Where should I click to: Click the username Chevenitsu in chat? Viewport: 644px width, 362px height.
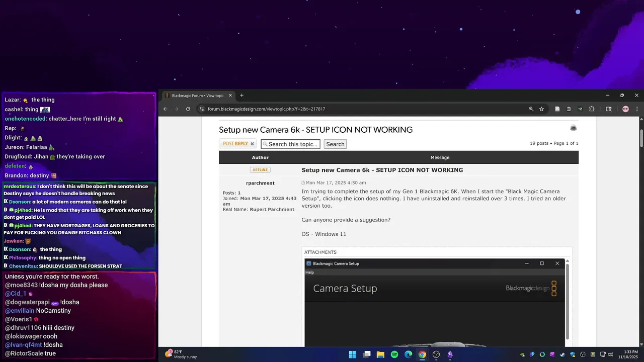pos(23,266)
